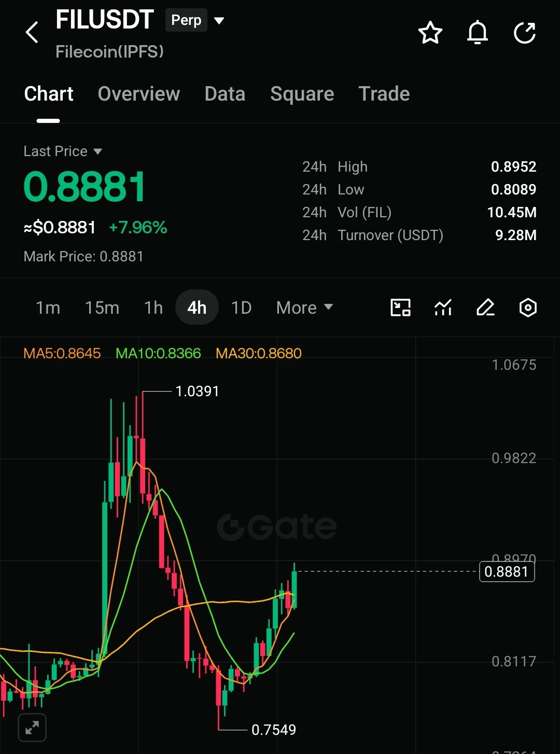
Task: Tap the FILUSDT pair title
Action: pos(105,20)
